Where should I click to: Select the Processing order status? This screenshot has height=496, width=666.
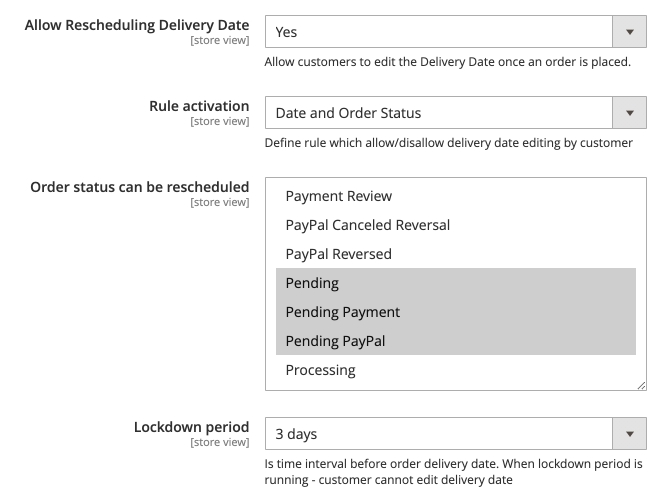coord(320,370)
